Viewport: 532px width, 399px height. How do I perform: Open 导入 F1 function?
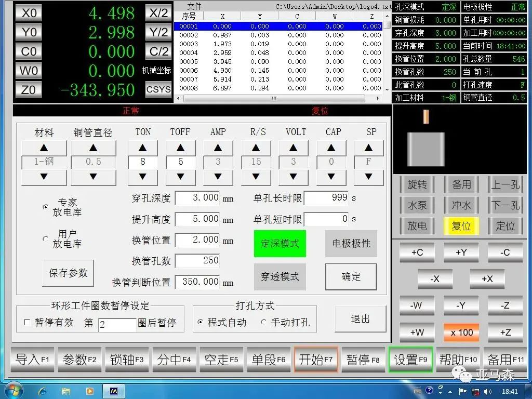click(x=32, y=360)
